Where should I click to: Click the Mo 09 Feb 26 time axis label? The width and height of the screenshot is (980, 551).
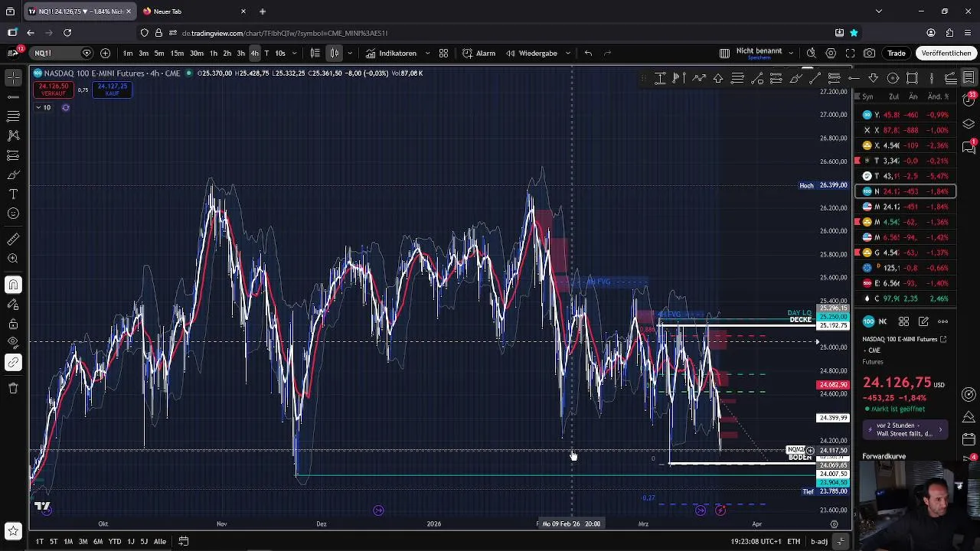pos(570,524)
